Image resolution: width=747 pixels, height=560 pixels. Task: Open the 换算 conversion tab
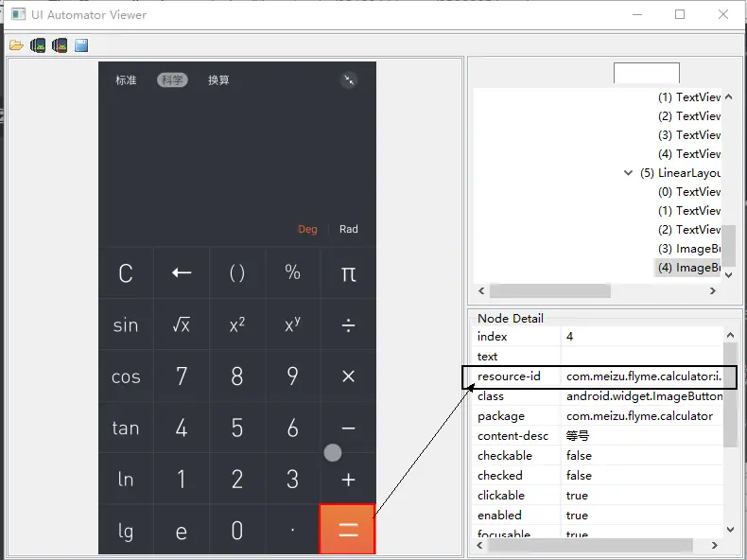pos(218,80)
